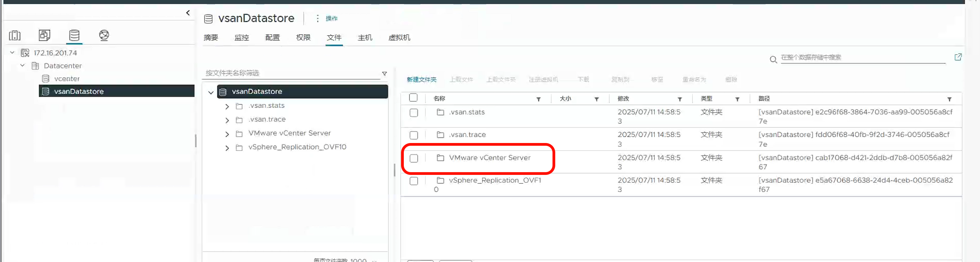Image resolution: width=980 pixels, height=262 pixels.
Task: Expand the .vsan.trace folder in tree
Action: (x=227, y=120)
